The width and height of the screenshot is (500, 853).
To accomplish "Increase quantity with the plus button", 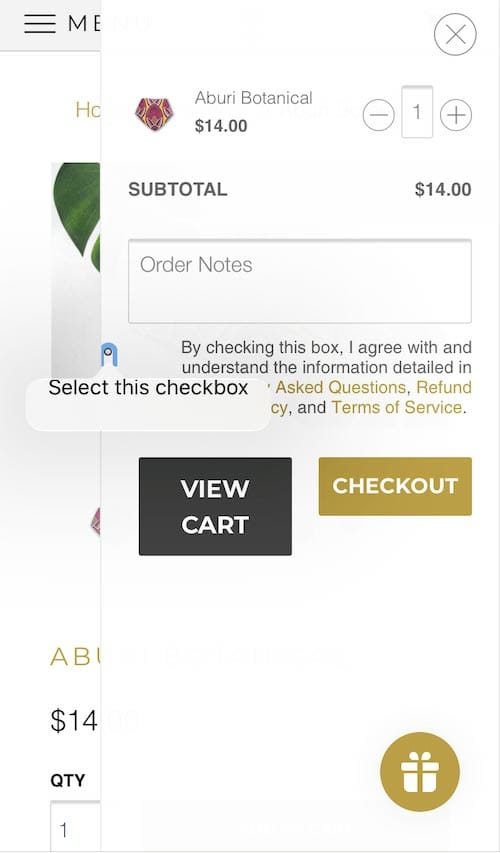I will click(x=455, y=115).
